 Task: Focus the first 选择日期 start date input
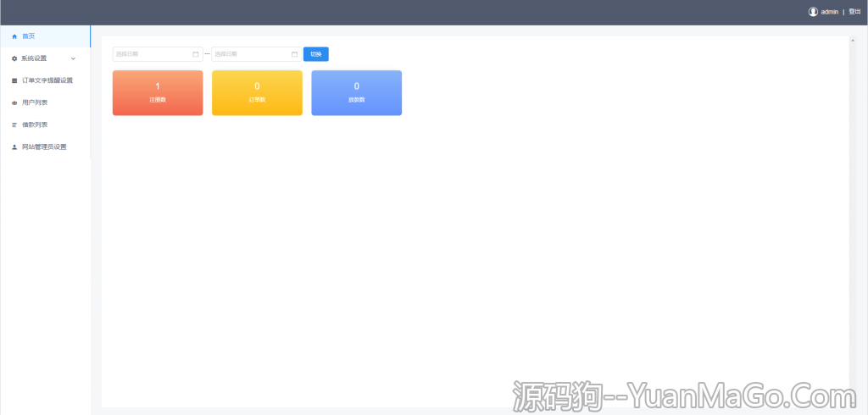[158, 54]
